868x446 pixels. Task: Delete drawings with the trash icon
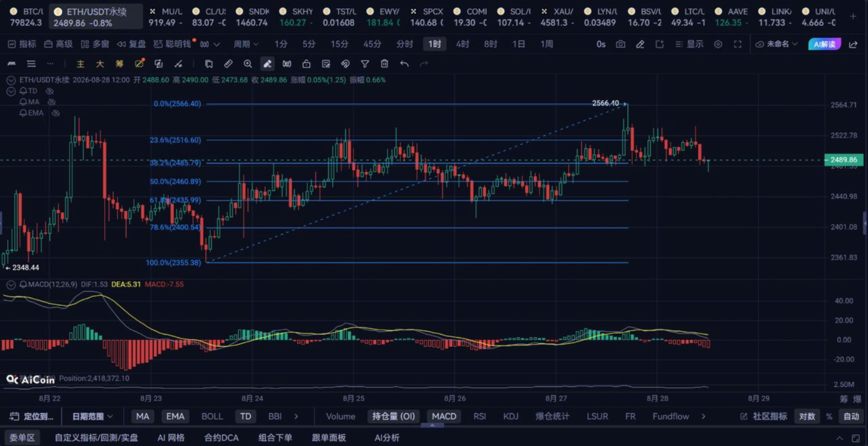pos(384,64)
